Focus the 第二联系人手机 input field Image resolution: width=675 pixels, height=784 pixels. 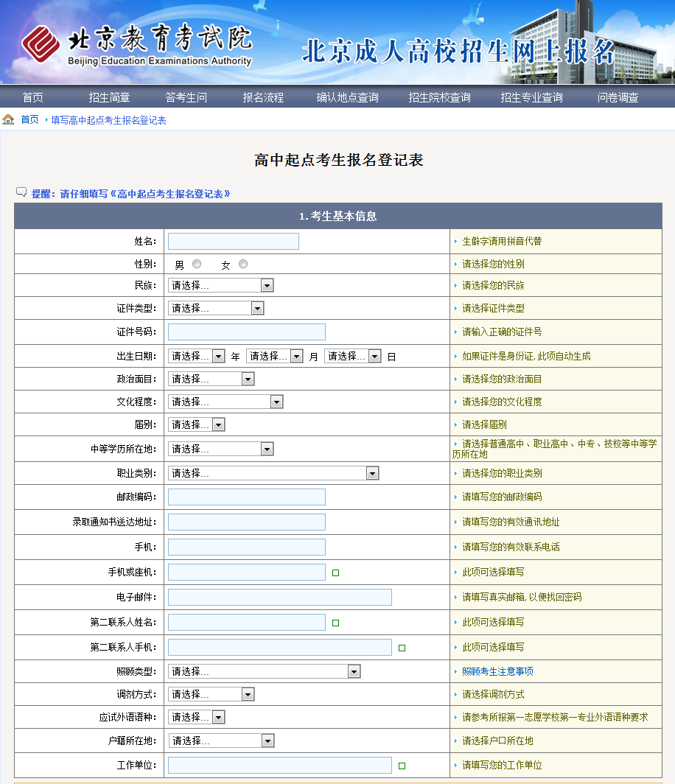280,647
